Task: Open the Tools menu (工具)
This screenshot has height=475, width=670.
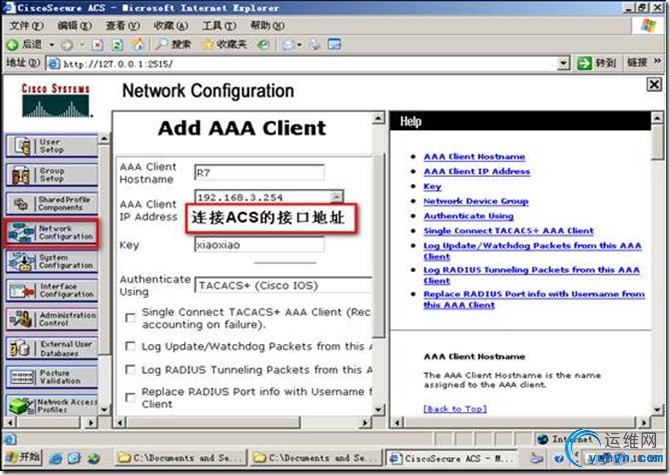Action: pyautogui.click(x=219, y=26)
